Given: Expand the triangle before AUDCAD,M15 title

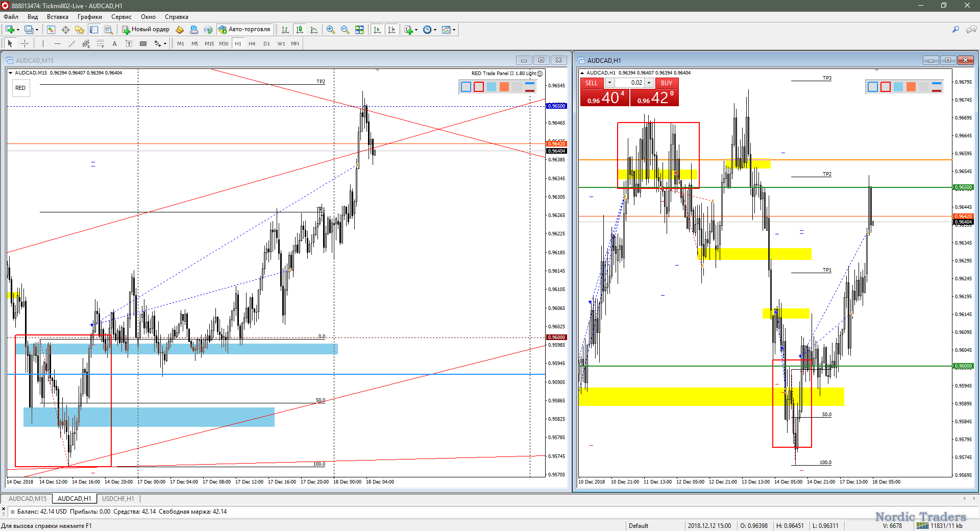Looking at the screenshot, I should pos(11,73).
